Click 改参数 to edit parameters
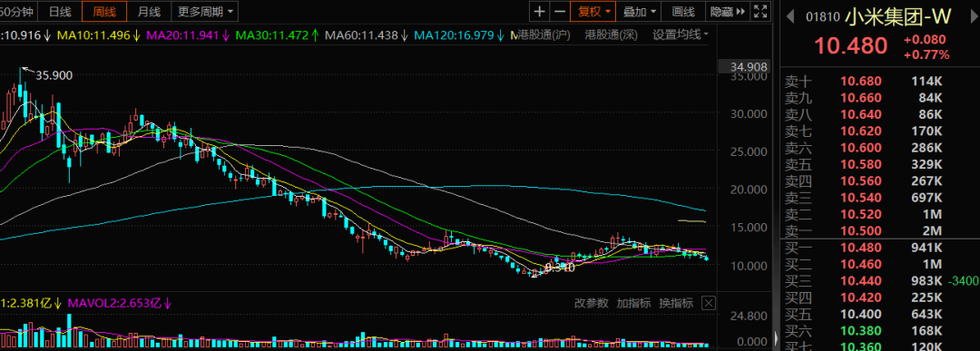980x351 pixels. (x=592, y=304)
